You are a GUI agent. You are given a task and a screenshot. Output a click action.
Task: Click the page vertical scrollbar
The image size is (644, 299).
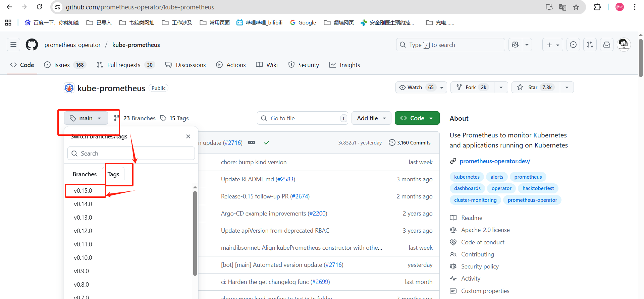point(641,58)
